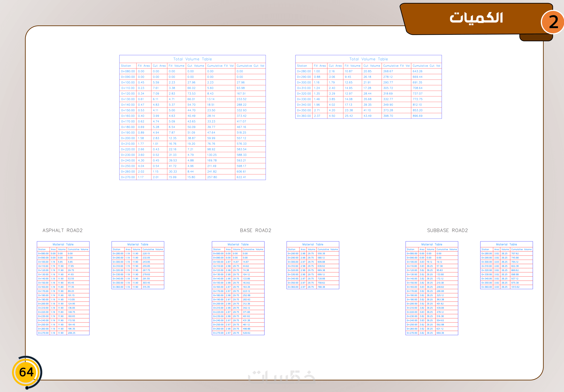The image size is (564, 392).
Task: Click the yellow page number 64 badge
Action: [x=26, y=372]
